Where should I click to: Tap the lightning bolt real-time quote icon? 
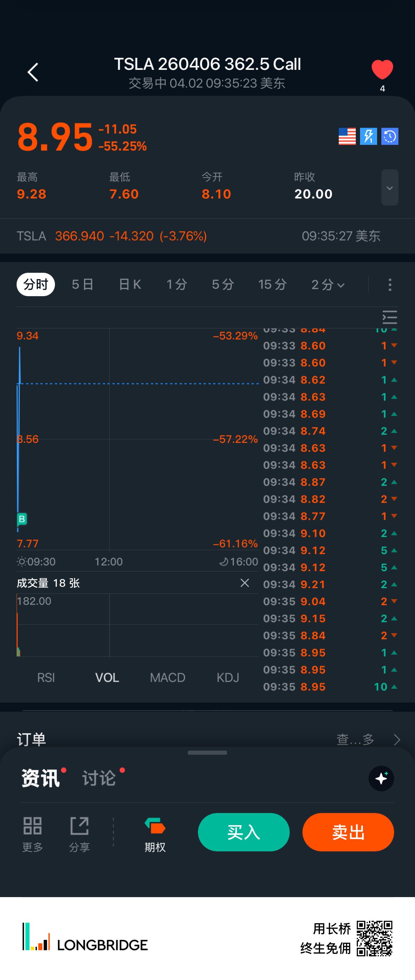[x=368, y=136]
